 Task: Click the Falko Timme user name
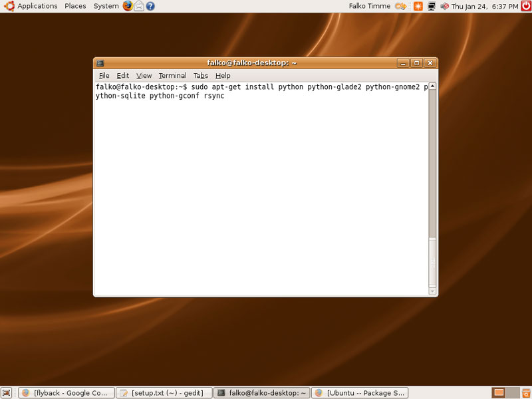click(x=370, y=6)
